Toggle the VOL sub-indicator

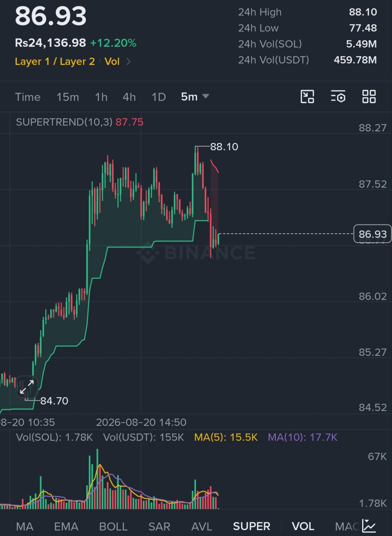tap(303, 526)
